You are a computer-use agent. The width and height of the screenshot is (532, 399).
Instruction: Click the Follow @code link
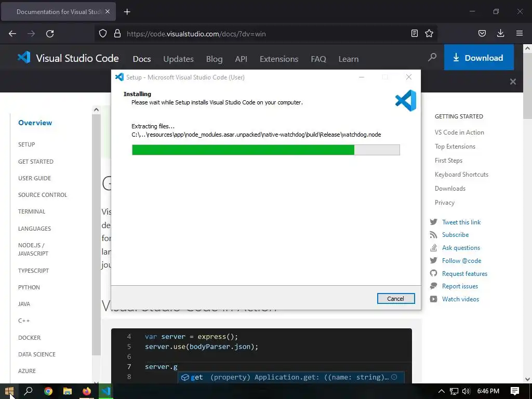pyautogui.click(x=461, y=261)
